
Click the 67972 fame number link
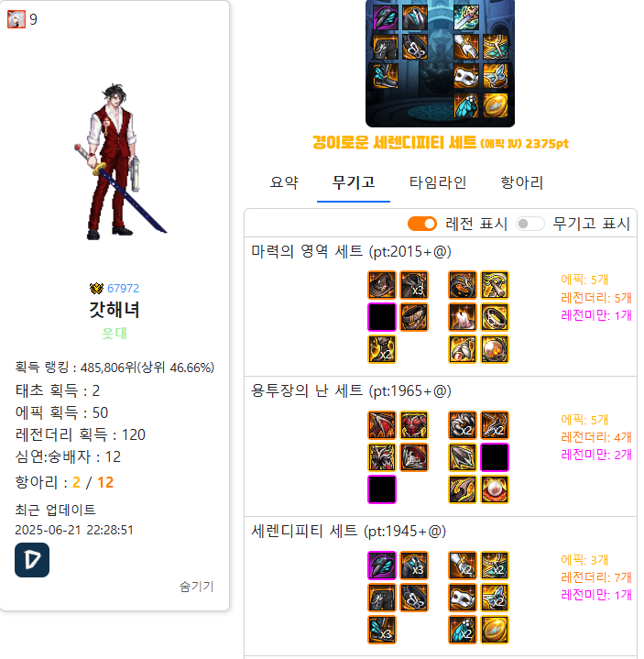coord(123,289)
